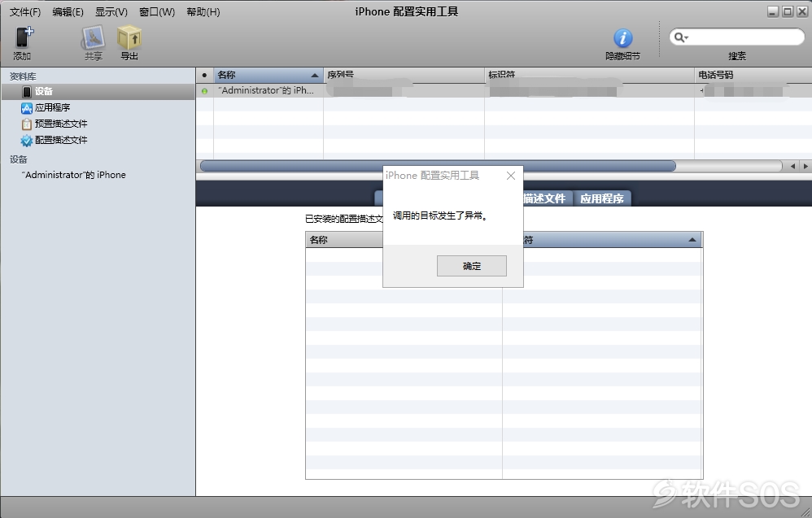Click the 设备 phone icon in sidebar

pyautogui.click(x=27, y=92)
